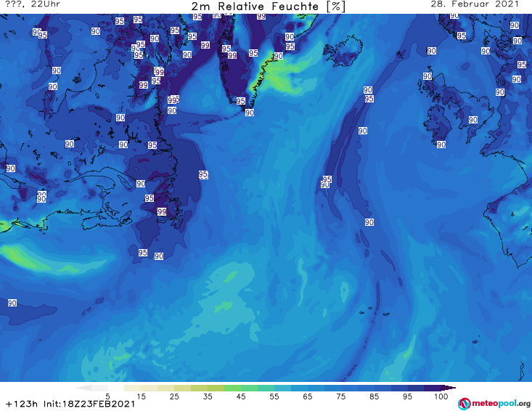Click the meteopool.org logo
532x411 pixels.
coord(494,404)
